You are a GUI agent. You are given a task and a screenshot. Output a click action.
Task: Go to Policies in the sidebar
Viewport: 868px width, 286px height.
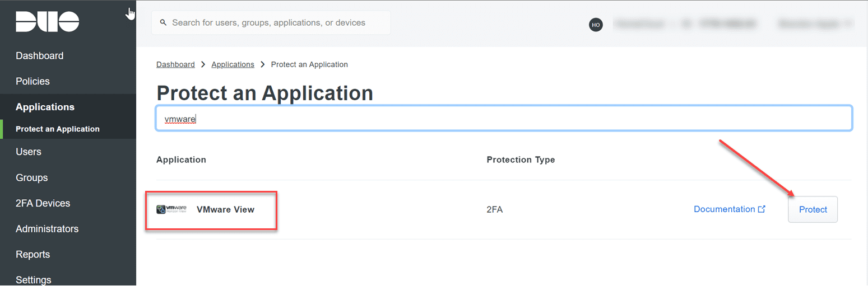[x=33, y=82]
